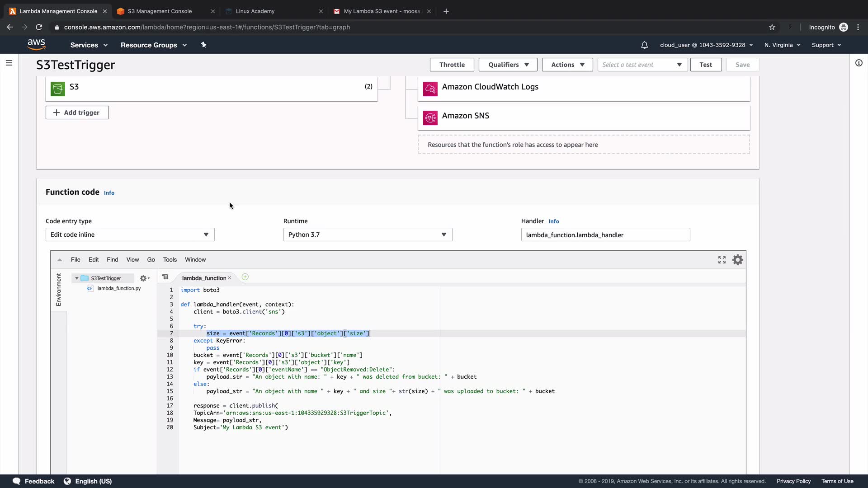Image resolution: width=868 pixels, height=488 pixels.
Task: Open editor settings gear icon
Action: (737, 260)
